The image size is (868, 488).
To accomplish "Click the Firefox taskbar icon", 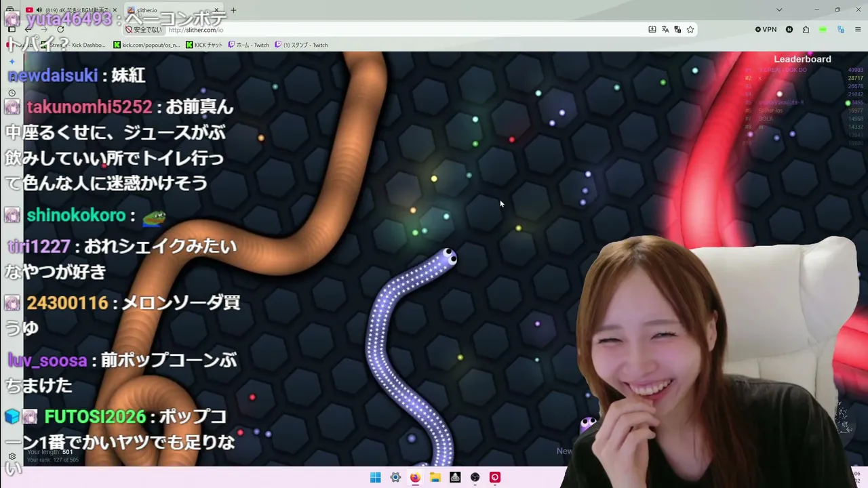I will 415,477.
